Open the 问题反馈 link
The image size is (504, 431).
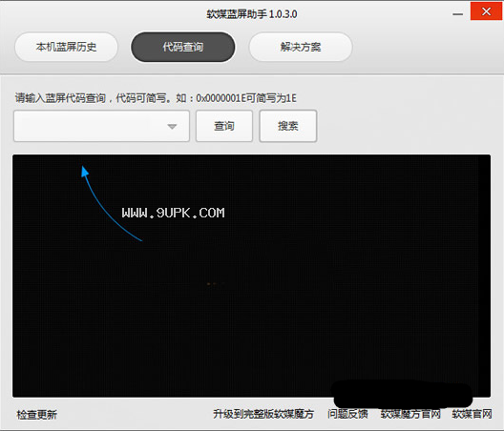[347, 414]
